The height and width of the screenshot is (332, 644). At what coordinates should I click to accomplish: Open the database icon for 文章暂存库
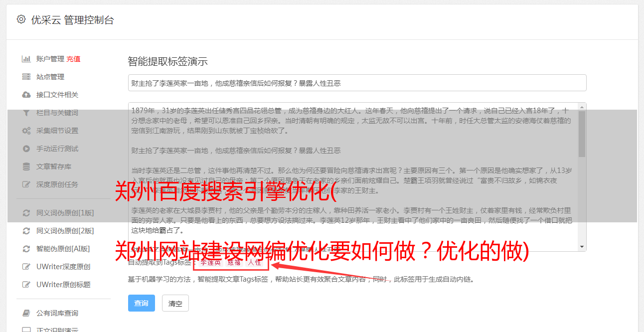coord(26,166)
